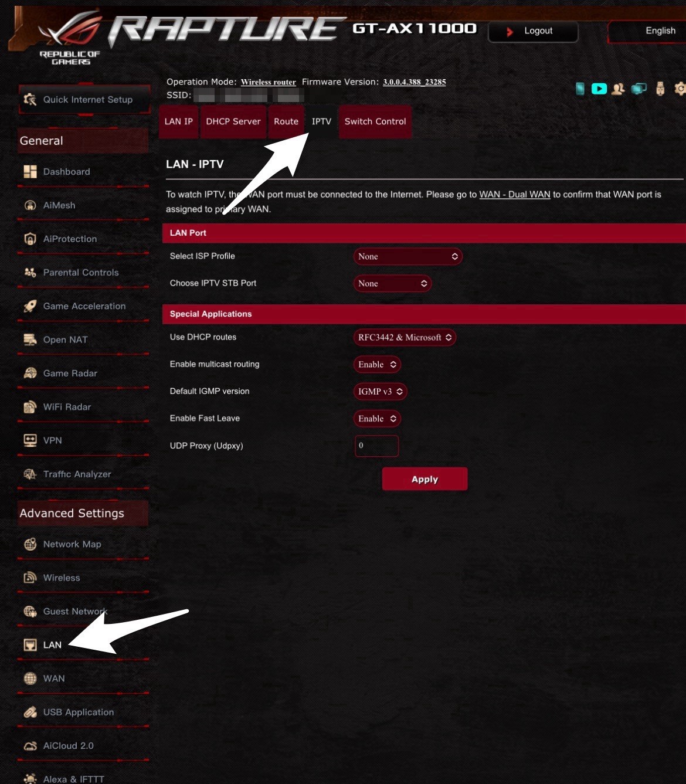Click the USB Application icon
This screenshot has height=784, width=686.
coord(30,712)
